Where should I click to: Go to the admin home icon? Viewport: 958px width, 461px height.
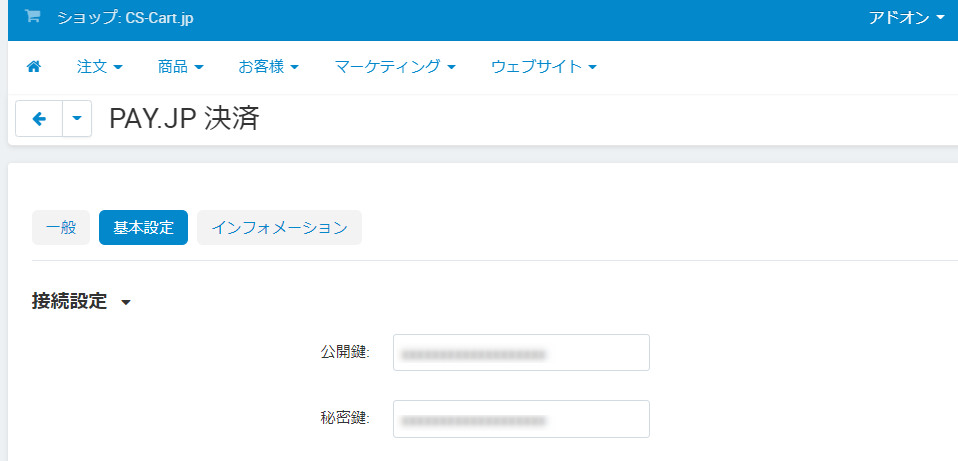pyautogui.click(x=34, y=67)
